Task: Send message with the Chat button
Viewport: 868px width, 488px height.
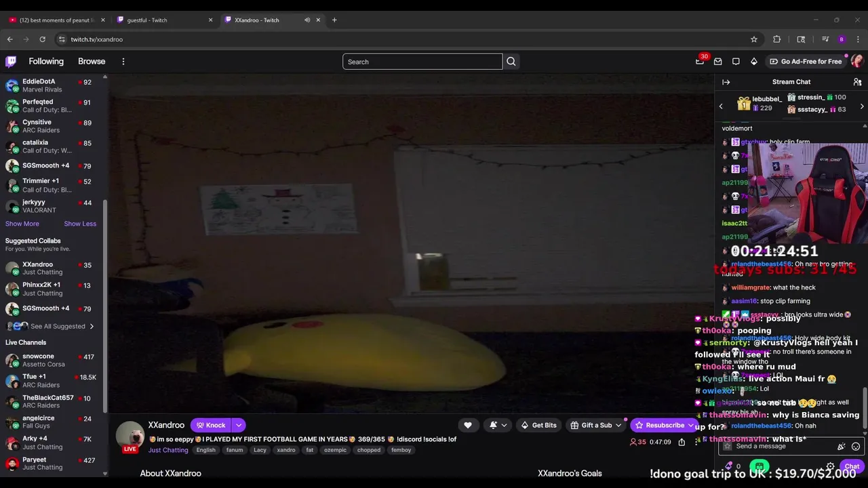Action: pyautogui.click(x=852, y=466)
